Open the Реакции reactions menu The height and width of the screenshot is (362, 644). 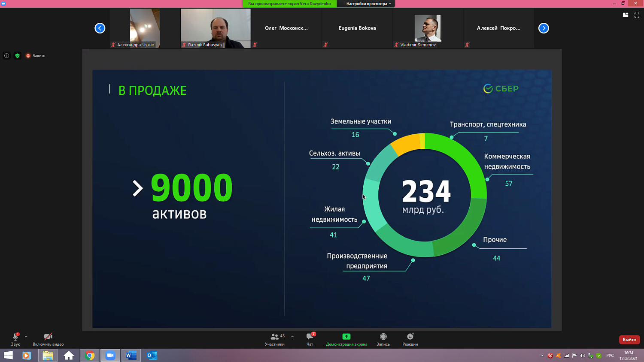click(410, 339)
